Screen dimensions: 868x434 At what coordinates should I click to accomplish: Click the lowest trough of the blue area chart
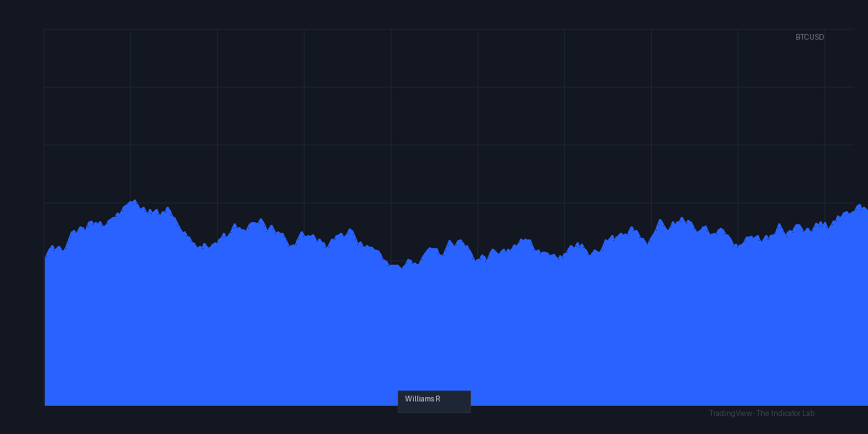402,268
